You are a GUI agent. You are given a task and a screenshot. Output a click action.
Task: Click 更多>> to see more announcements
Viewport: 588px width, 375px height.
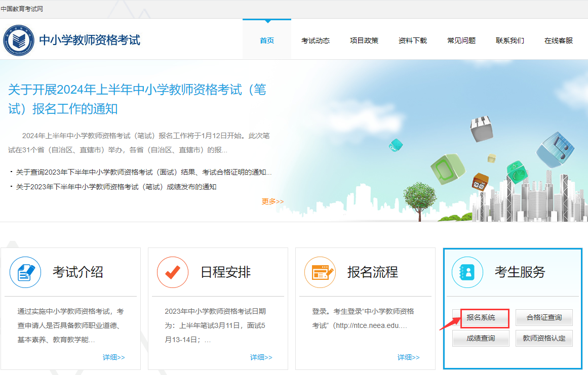coord(272,201)
